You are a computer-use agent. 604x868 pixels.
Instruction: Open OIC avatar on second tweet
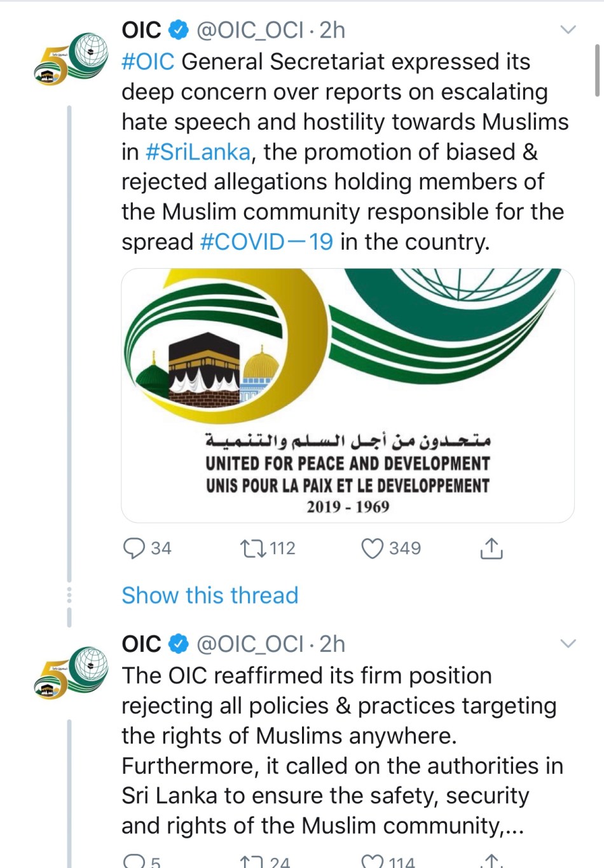click(x=71, y=673)
